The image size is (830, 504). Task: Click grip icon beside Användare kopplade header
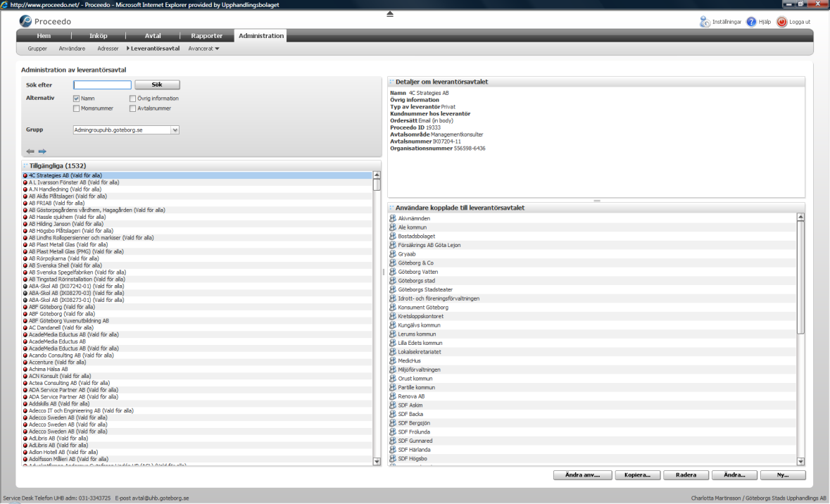pos(391,208)
